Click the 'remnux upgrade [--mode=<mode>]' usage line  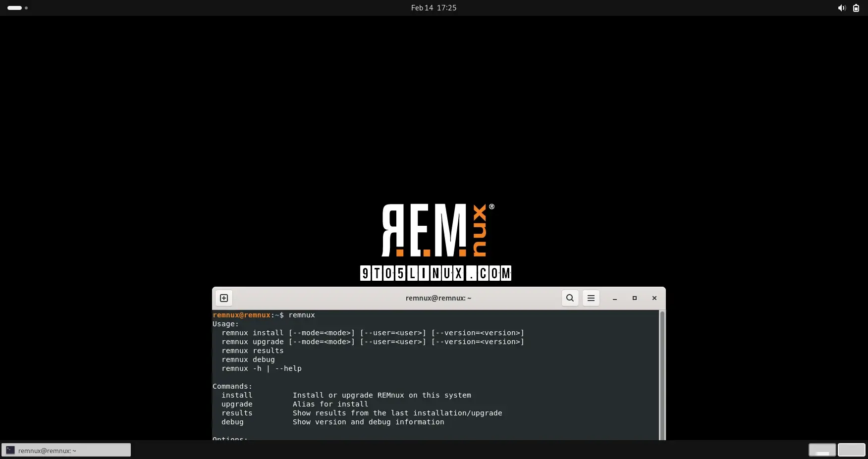point(373,342)
